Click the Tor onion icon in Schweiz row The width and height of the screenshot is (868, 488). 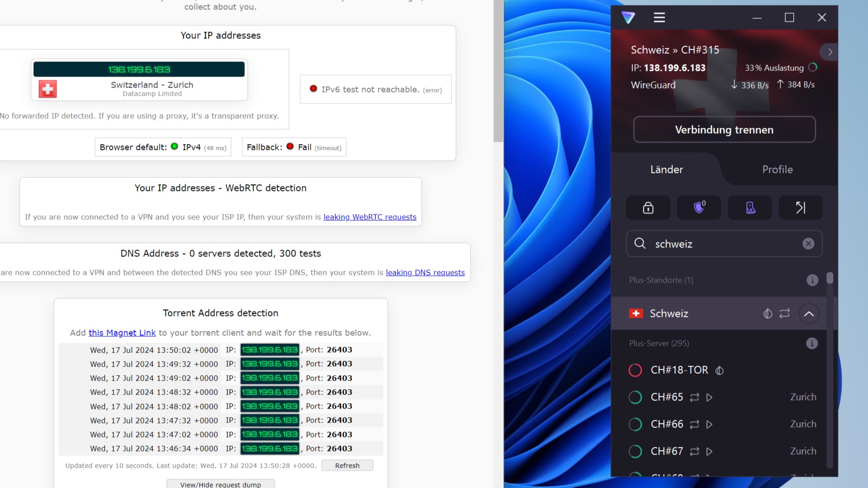coord(768,313)
